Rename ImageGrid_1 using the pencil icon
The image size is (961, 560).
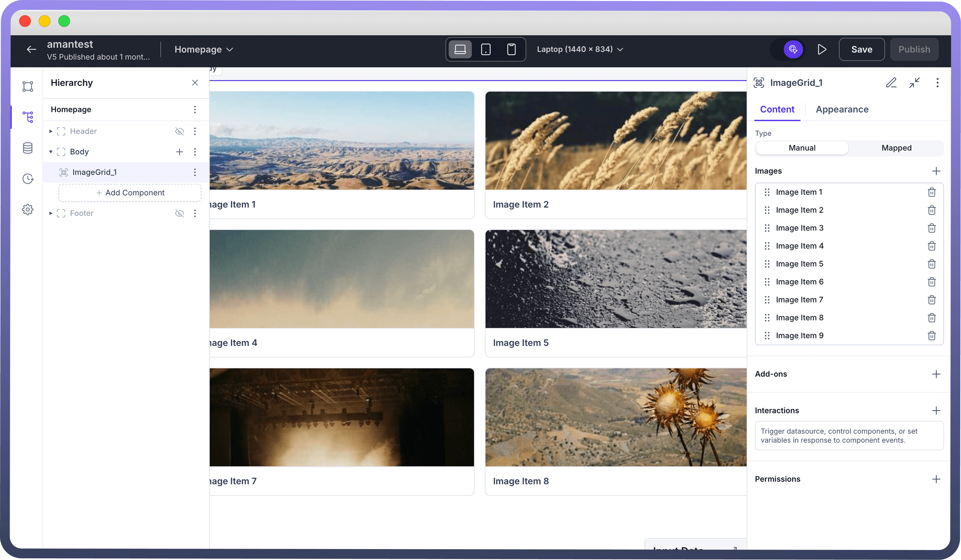click(x=891, y=83)
